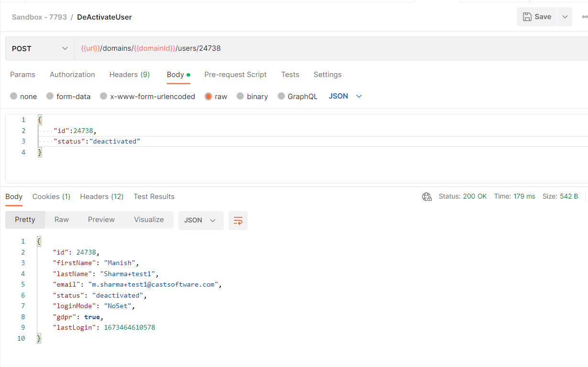
Task: Switch to the Params tab
Action: tap(22, 75)
